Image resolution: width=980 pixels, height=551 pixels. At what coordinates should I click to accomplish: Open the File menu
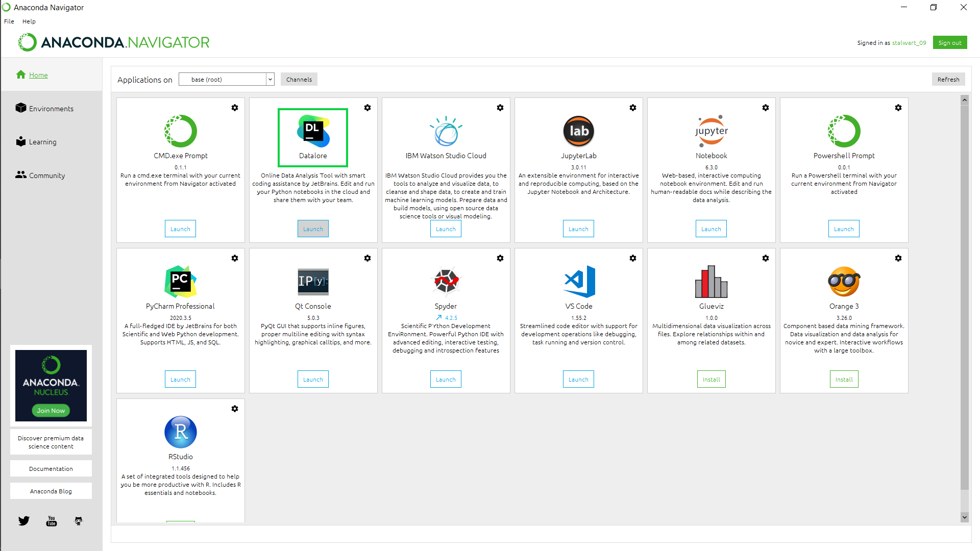click(9, 21)
